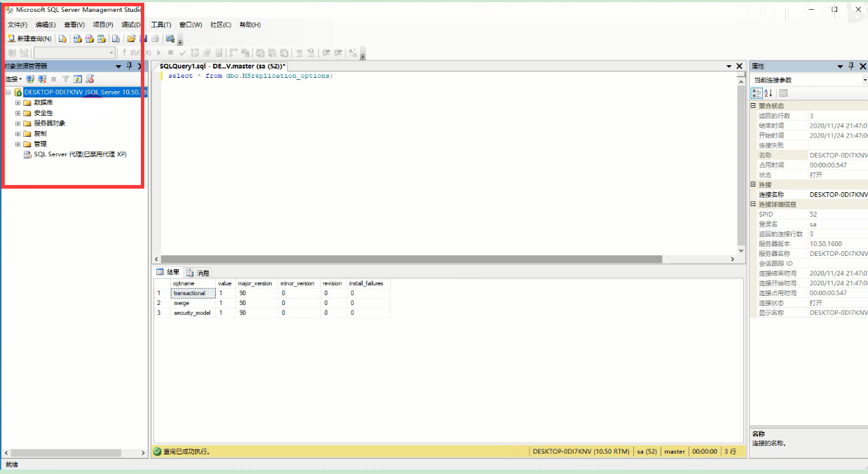Screen dimensions: 868x474
Task: Click the SQL Server Compact query icon
Action: (116, 39)
